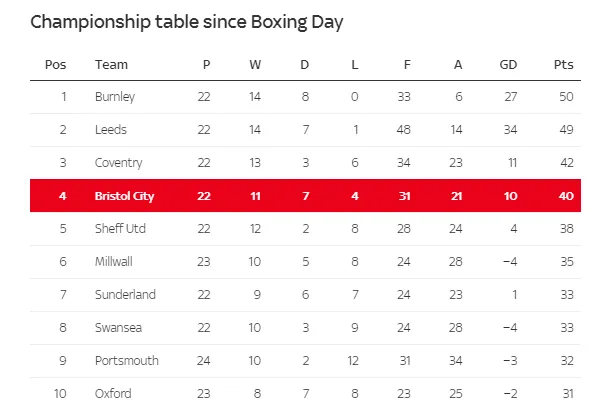Click the Championship table since Boxing Day title
The height and width of the screenshot is (420, 604).
pyautogui.click(x=186, y=22)
